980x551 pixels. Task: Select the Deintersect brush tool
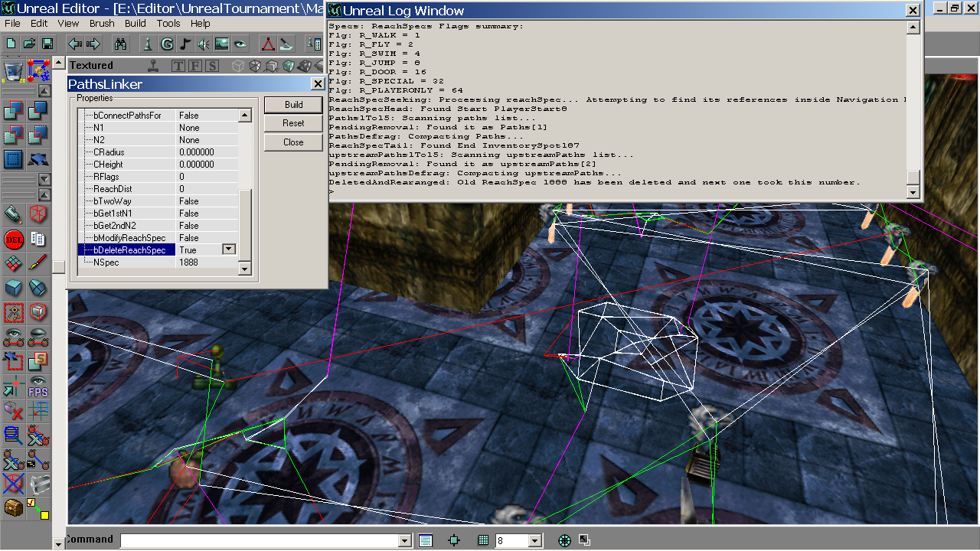point(38,135)
